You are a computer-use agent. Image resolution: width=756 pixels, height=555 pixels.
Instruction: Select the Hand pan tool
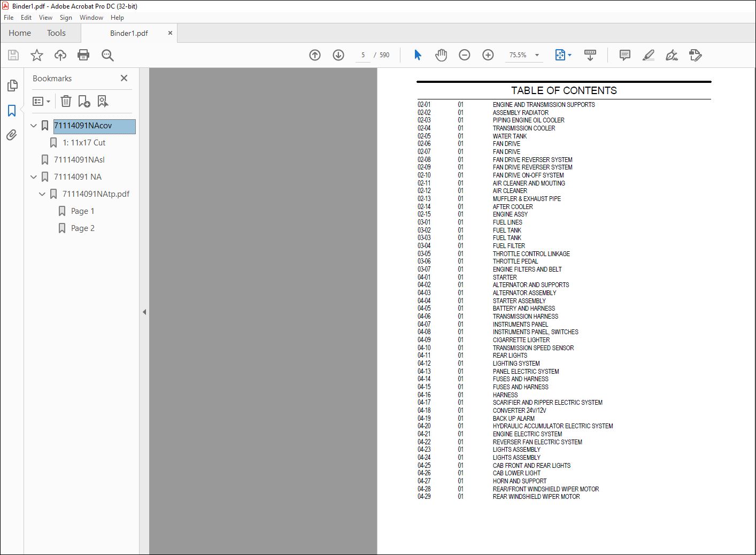(x=441, y=55)
